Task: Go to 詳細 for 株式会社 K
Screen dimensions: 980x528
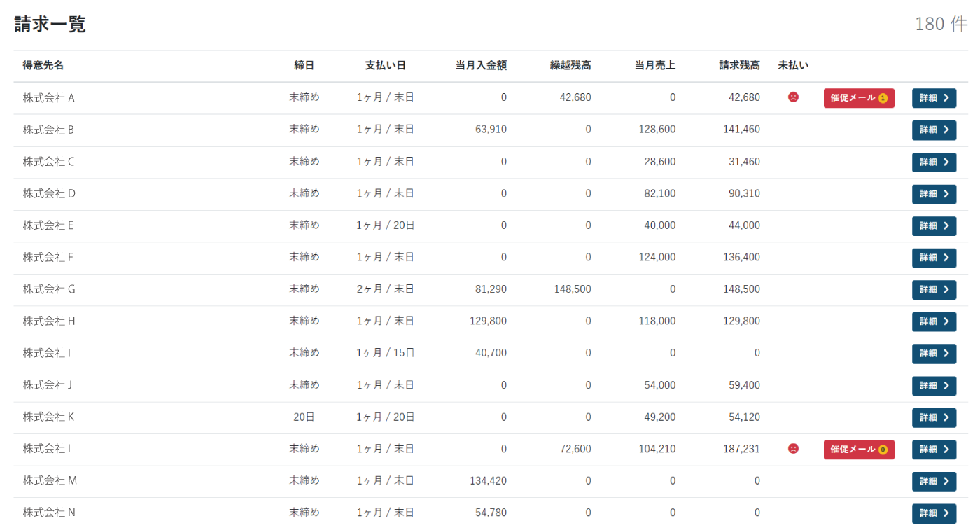Action: (934, 417)
